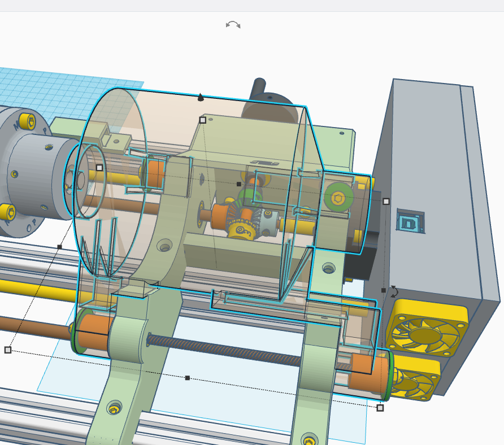
Task: Select the copper rod inside the transparent cover
Action: point(122,205)
